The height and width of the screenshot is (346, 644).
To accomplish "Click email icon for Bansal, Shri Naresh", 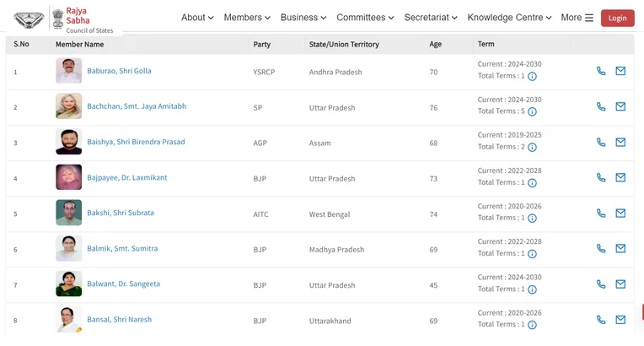I will coord(620,320).
